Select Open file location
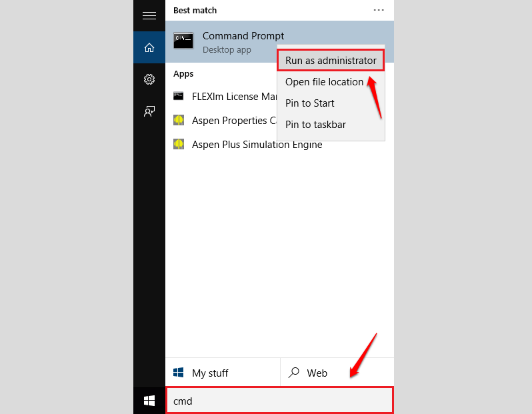The image size is (532, 414). click(324, 82)
